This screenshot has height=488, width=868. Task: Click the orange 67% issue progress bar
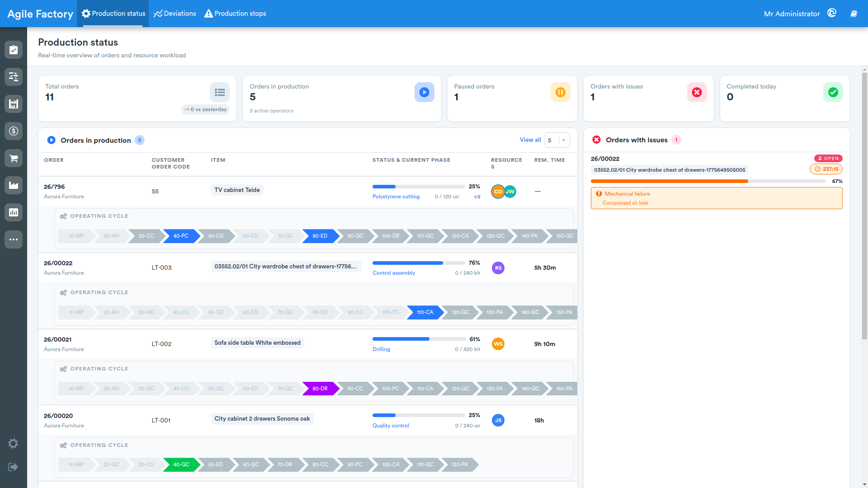point(708,181)
